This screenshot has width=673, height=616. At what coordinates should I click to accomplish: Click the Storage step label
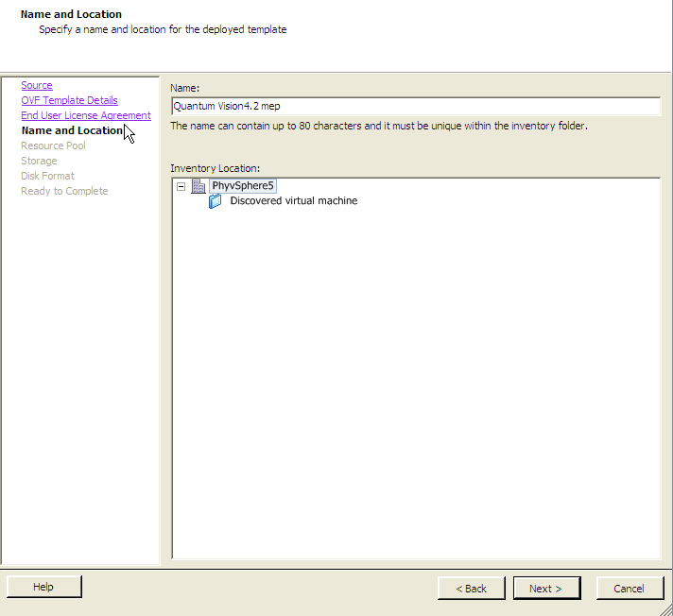tap(39, 161)
